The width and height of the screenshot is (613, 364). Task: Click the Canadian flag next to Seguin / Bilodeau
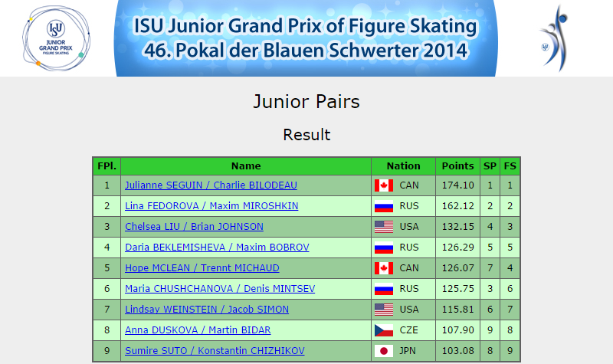point(384,185)
